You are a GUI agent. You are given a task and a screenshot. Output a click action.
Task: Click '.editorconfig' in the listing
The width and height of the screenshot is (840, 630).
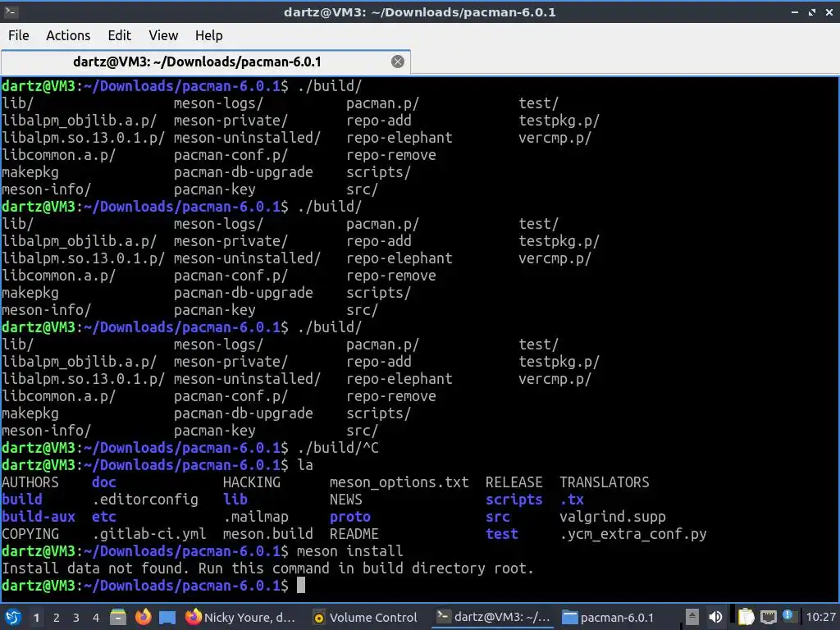pos(145,500)
